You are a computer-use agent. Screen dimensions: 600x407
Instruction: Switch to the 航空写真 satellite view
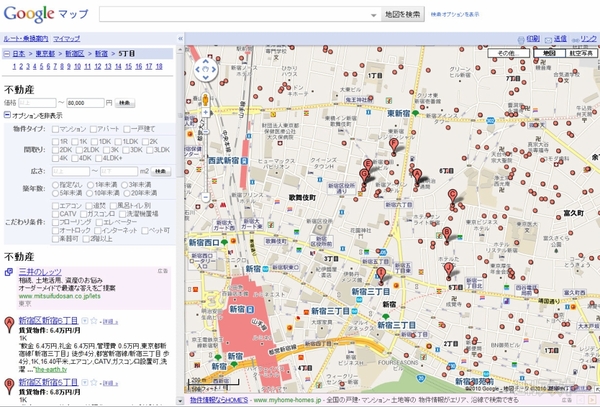tap(581, 53)
